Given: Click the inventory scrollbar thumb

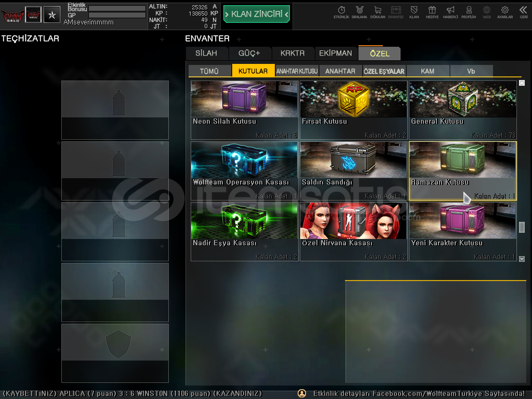Looking at the screenshot, I should (x=522, y=227).
